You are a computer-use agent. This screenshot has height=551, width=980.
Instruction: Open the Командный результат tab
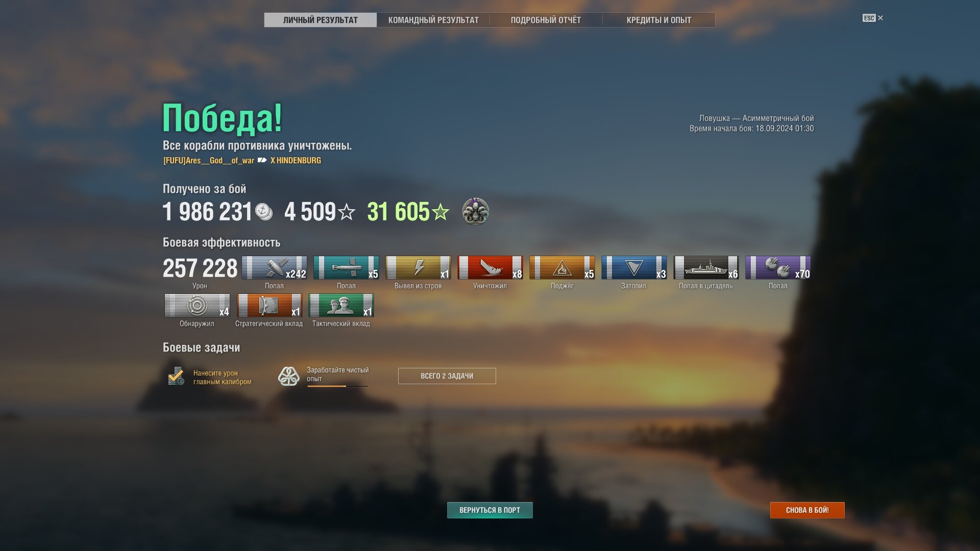pos(433,20)
